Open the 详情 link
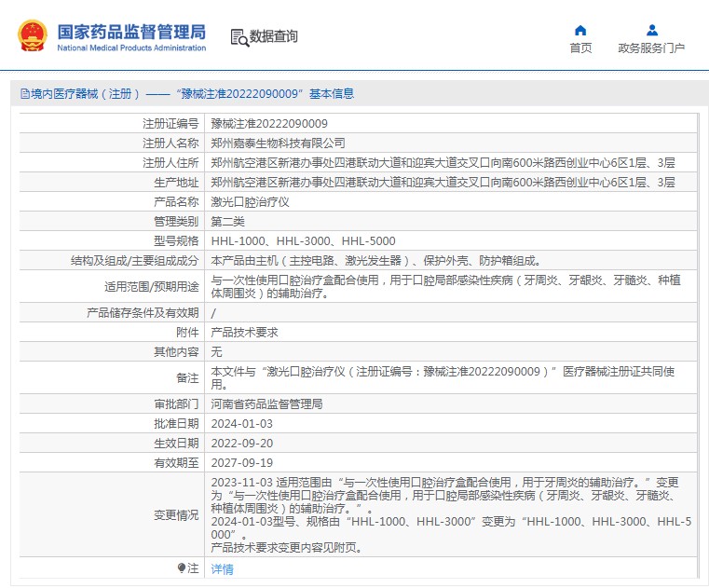The image size is (709, 588). click(222, 568)
